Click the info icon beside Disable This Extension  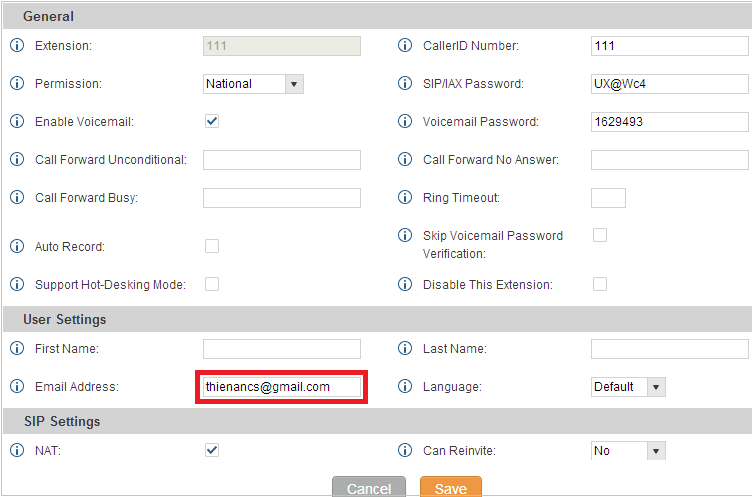pos(405,284)
